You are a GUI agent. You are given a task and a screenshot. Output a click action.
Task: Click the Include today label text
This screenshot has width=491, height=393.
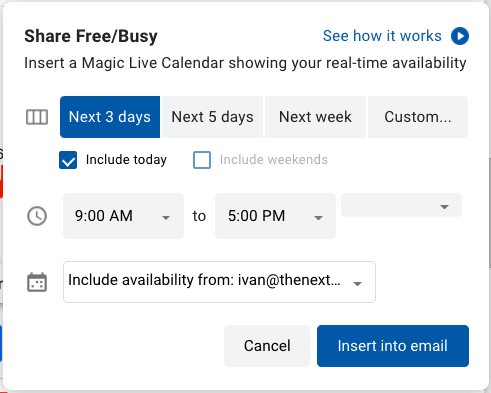[x=126, y=160]
